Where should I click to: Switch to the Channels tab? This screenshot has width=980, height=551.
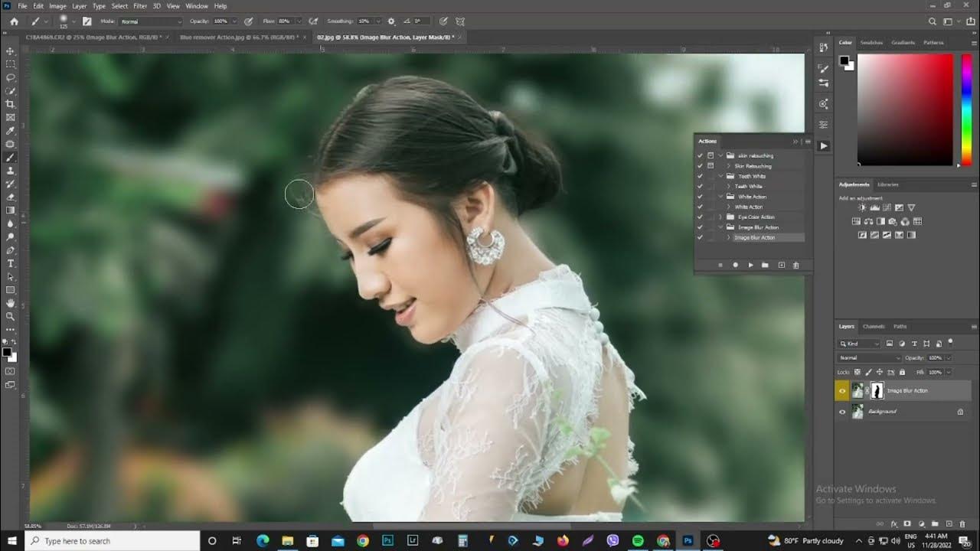(x=873, y=326)
